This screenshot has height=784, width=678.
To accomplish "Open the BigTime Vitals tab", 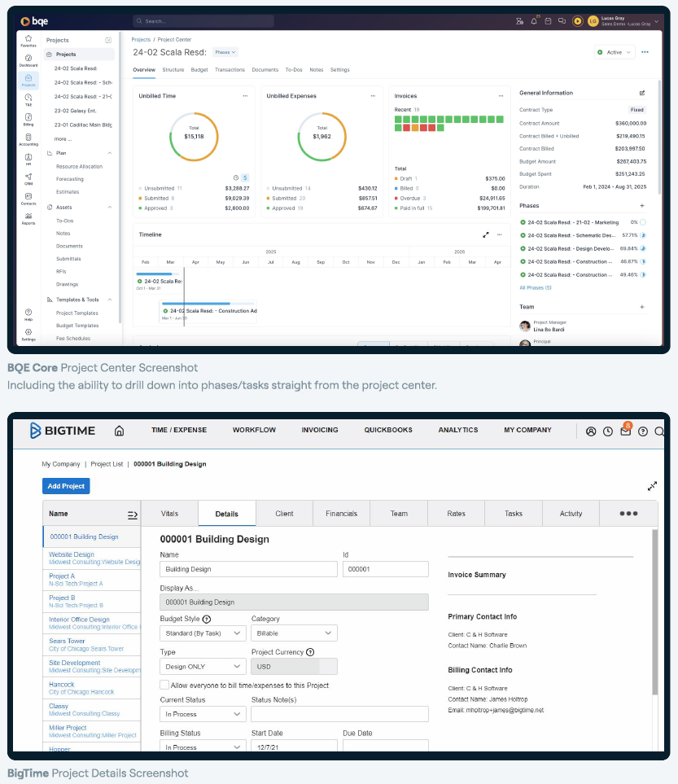I will pyautogui.click(x=169, y=514).
